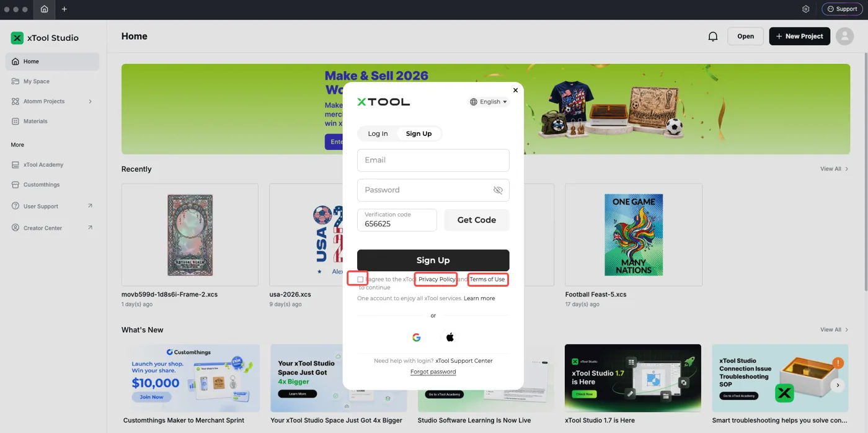Click the notifications bell icon
Screen dimensions: 868x433
(713, 37)
